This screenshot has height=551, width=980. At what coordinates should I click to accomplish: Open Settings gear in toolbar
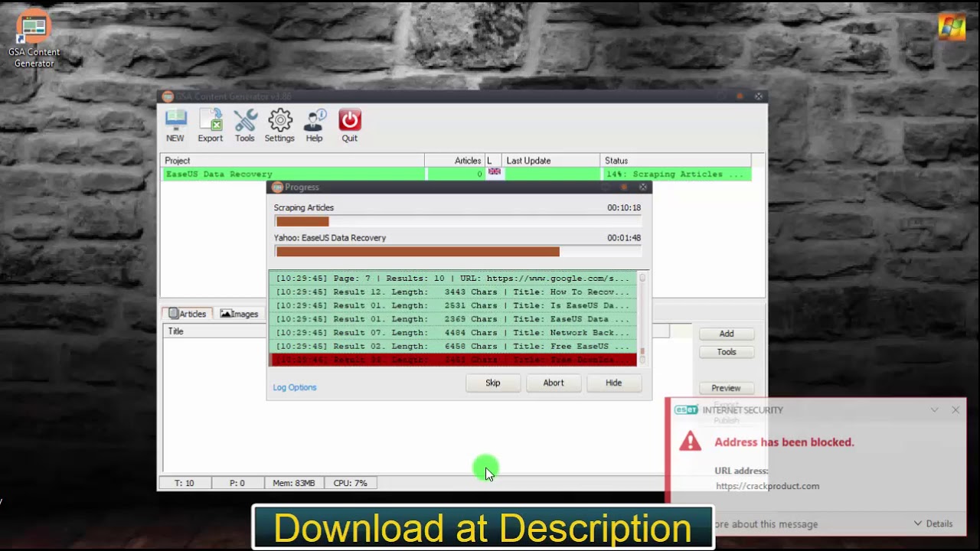(279, 126)
